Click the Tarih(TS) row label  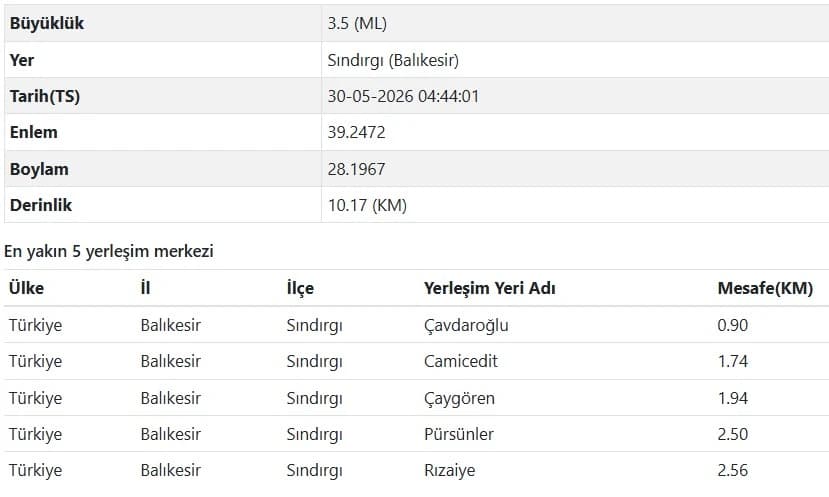coord(45,96)
